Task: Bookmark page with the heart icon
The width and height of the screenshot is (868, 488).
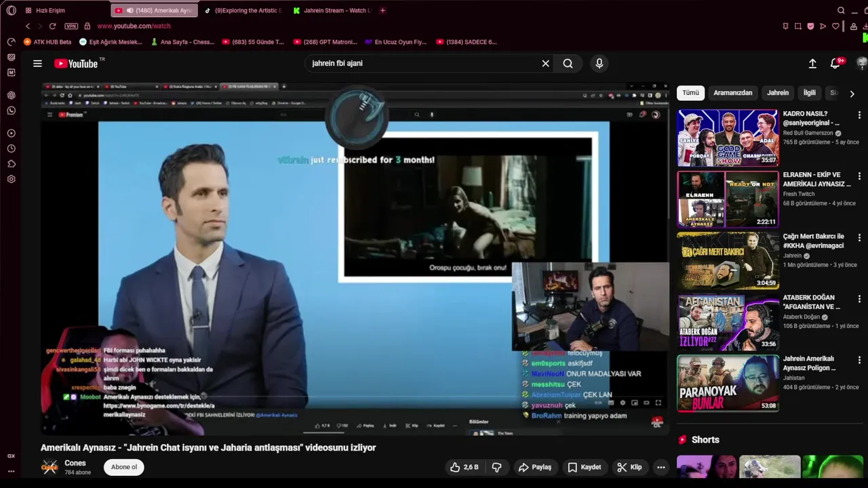Action: tap(835, 26)
